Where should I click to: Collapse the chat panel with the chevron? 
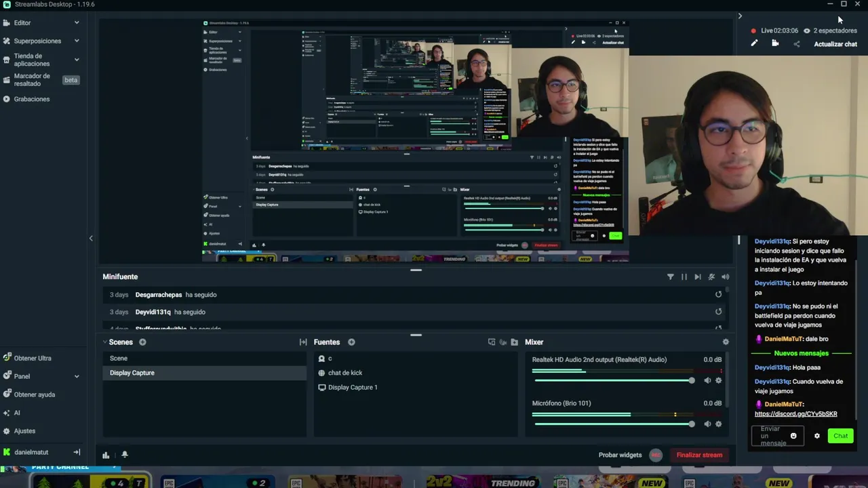tap(740, 16)
